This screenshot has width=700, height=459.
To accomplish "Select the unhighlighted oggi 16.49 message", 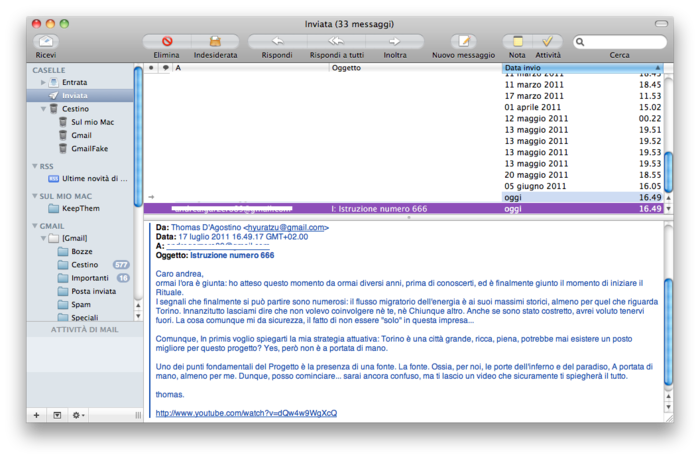I will (404, 197).
